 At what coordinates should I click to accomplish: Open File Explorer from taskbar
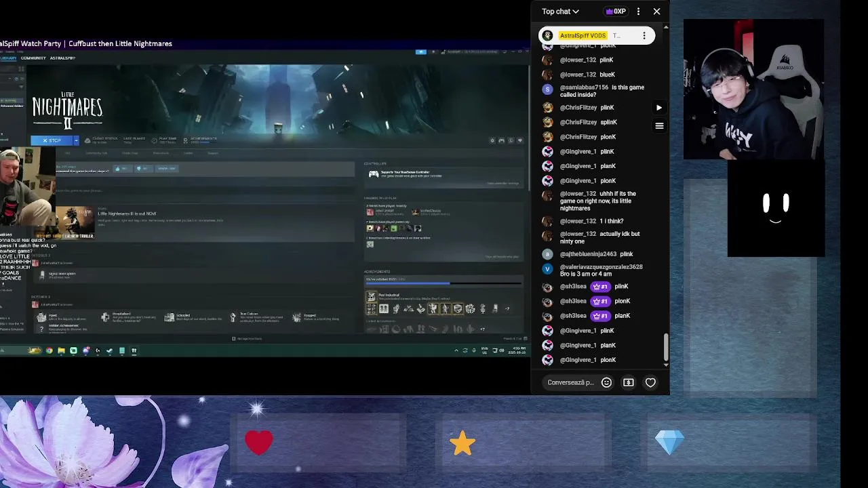pyautogui.click(x=61, y=350)
